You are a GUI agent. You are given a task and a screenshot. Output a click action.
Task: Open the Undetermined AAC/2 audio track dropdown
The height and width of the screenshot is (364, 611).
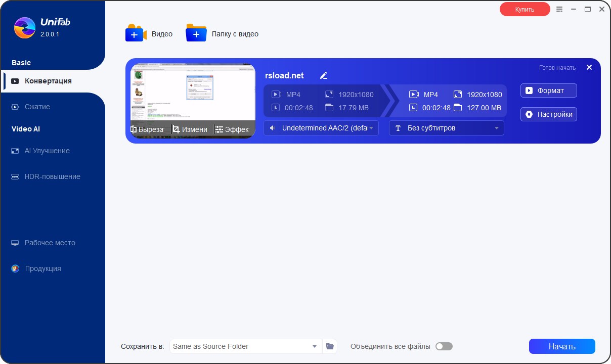(321, 128)
